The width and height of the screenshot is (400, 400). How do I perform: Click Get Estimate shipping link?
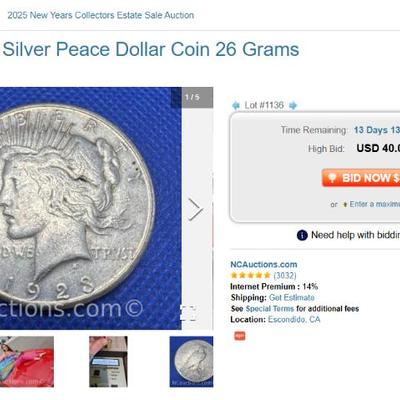tap(292, 297)
